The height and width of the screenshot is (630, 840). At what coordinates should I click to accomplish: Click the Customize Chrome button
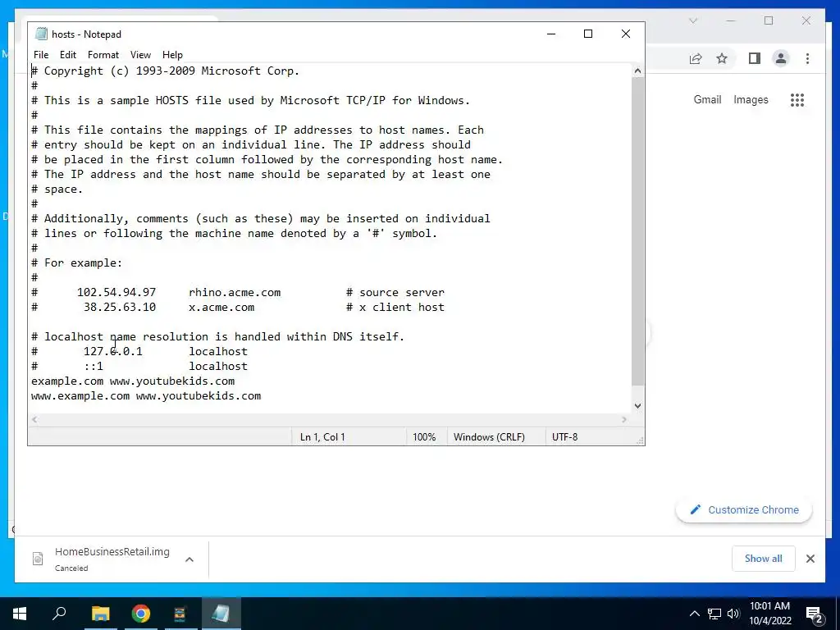pyautogui.click(x=744, y=510)
